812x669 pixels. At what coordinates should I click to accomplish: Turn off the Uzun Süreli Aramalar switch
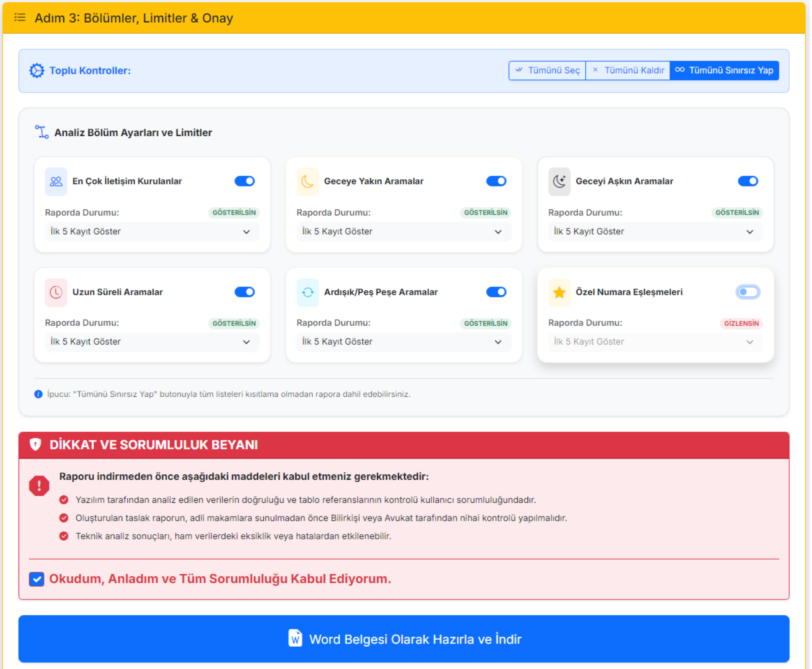coord(245,292)
